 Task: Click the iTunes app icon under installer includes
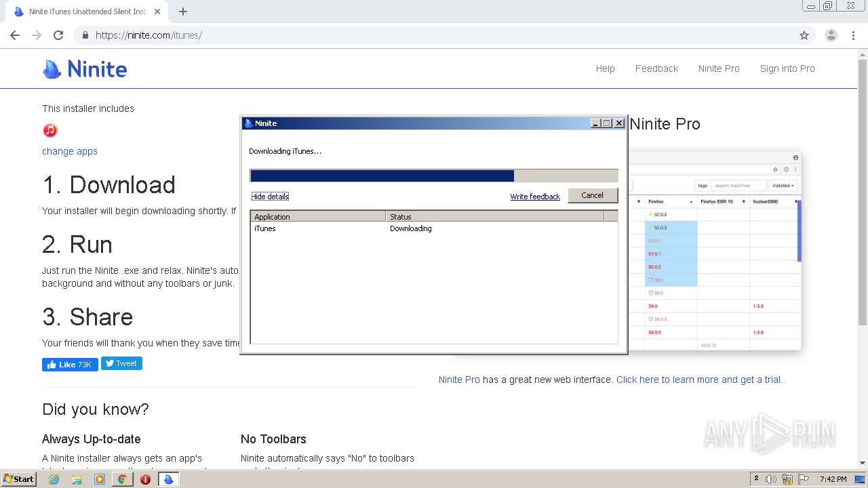click(50, 130)
